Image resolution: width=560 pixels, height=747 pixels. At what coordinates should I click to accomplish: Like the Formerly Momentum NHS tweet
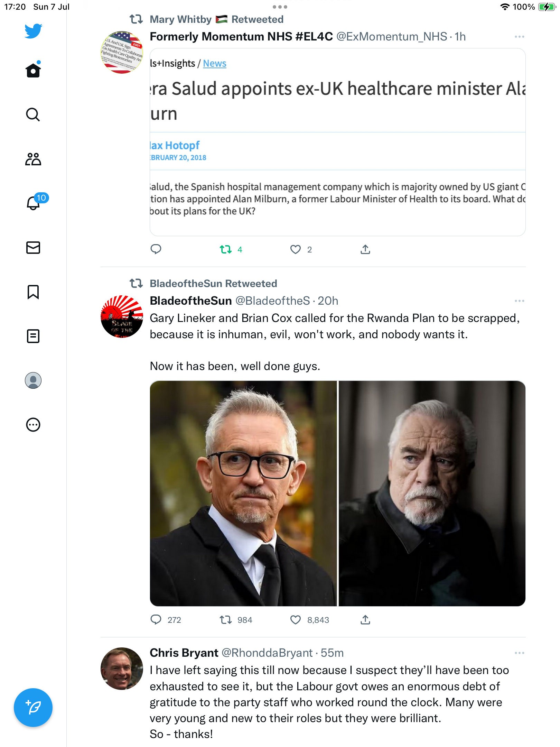coord(296,249)
